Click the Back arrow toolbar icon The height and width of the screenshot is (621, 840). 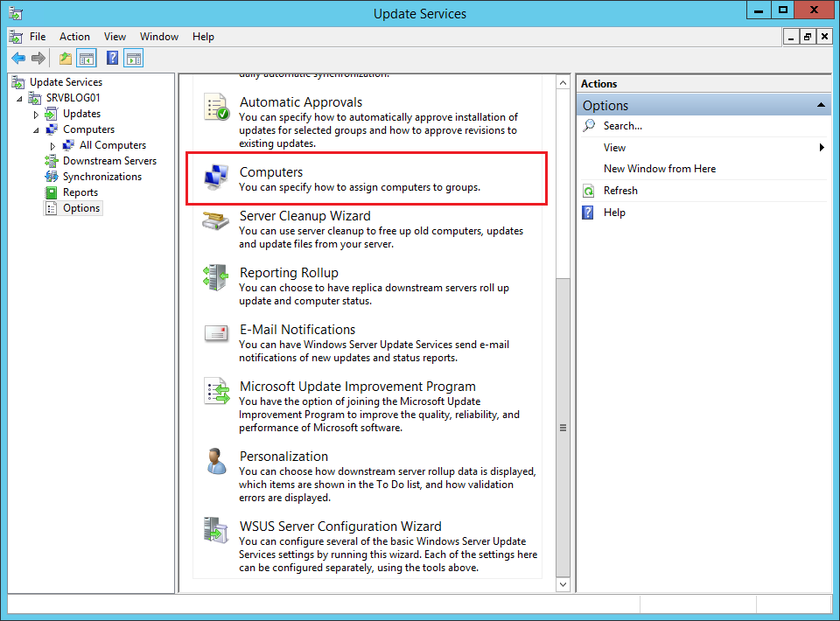coord(18,58)
